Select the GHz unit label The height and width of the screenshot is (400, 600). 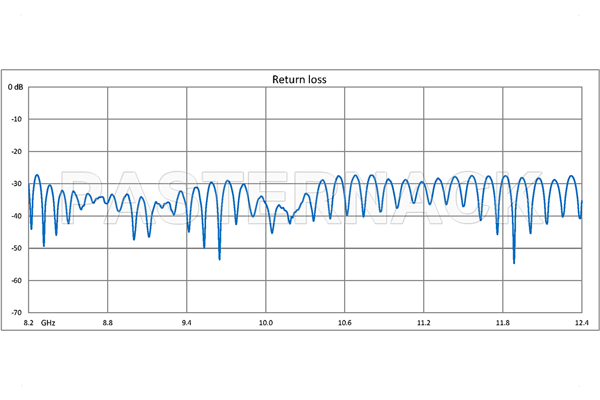point(49,323)
